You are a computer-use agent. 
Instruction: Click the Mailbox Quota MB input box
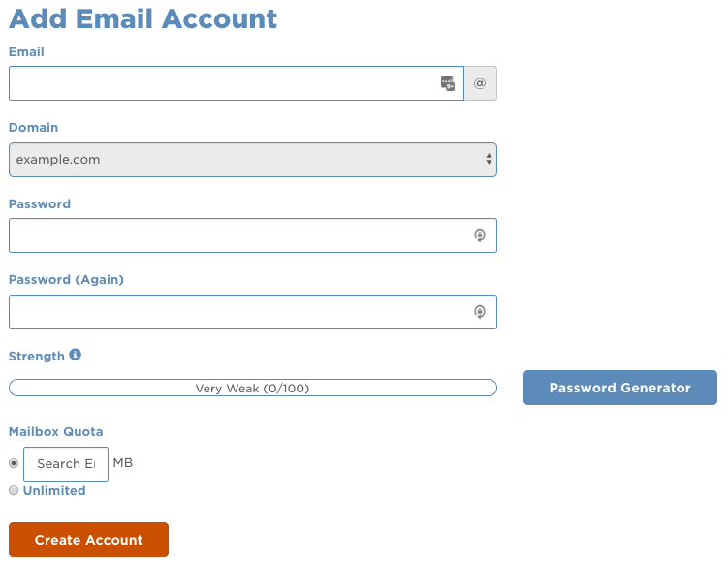pos(66,464)
